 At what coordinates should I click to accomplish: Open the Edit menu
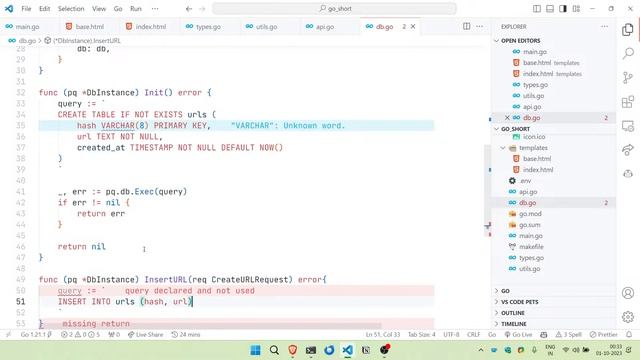(x=44, y=9)
